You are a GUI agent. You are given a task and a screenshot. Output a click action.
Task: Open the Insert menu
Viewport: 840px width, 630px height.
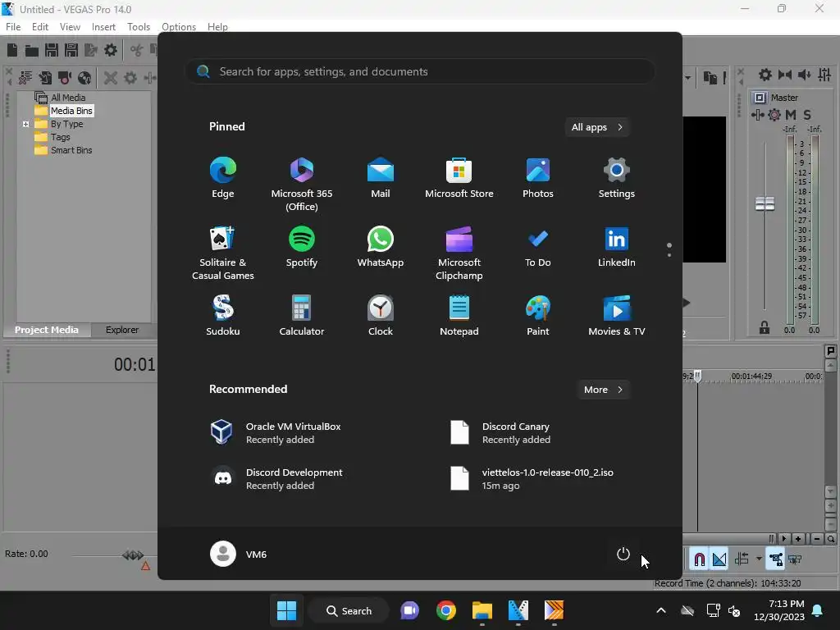click(103, 27)
